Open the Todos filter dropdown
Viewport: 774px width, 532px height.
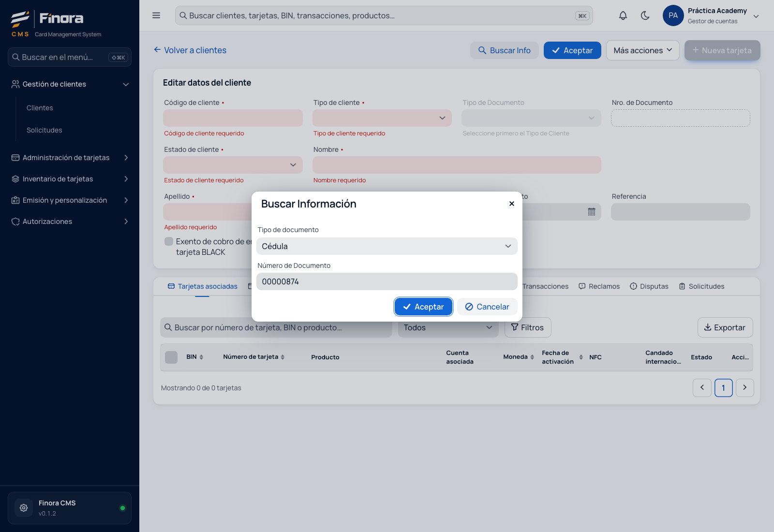448,327
